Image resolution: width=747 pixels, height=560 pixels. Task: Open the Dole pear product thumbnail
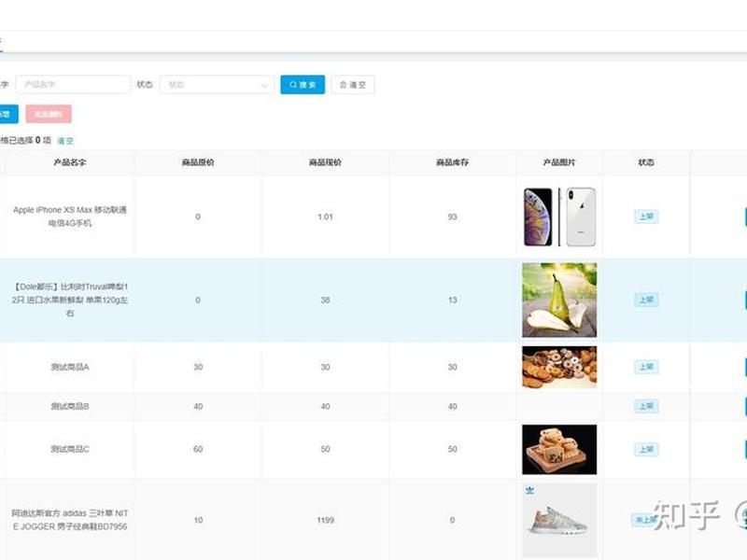(x=559, y=300)
